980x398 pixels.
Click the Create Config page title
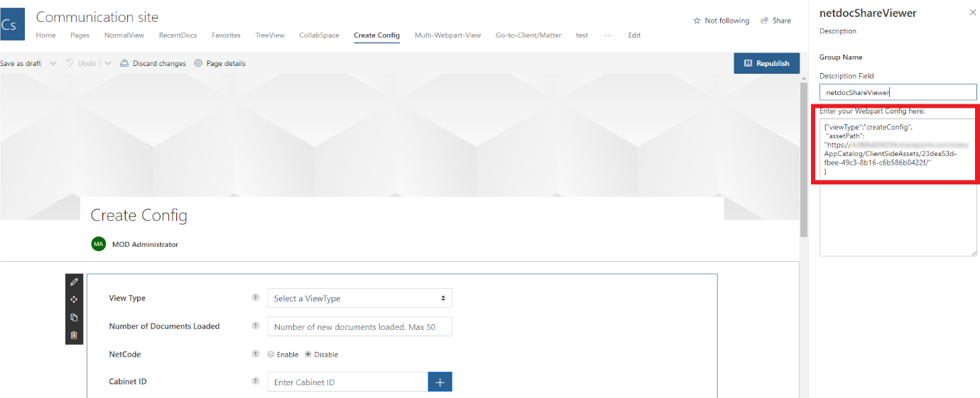click(x=139, y=215)
